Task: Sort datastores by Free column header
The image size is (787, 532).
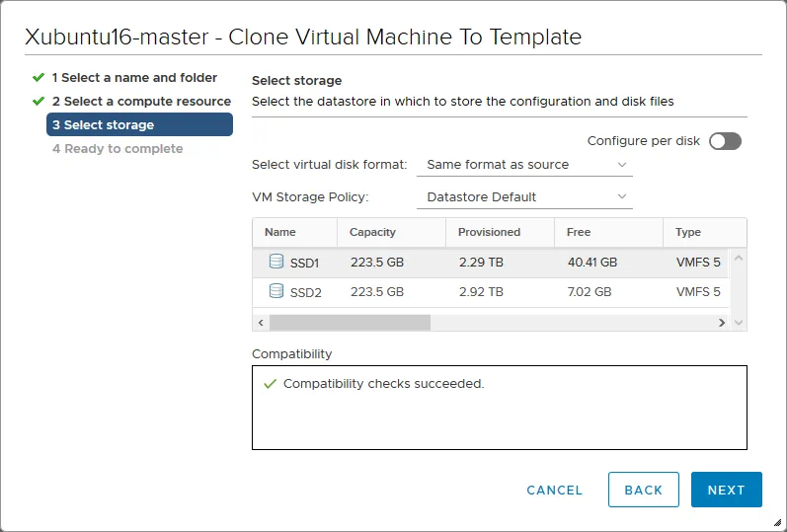Action: (x=579, y=232)
